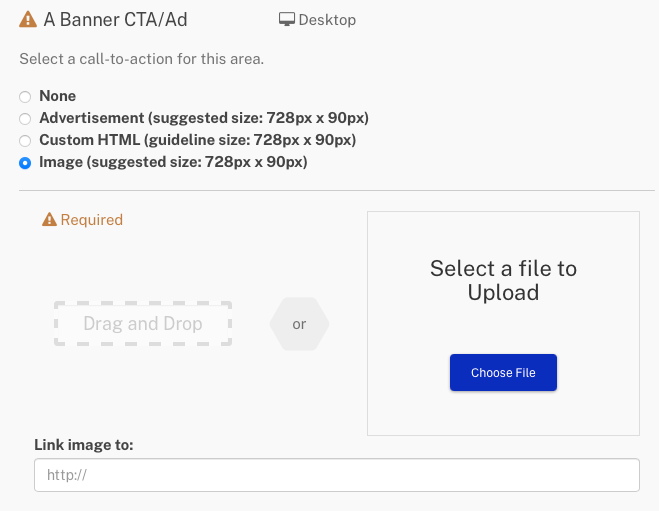Click the Link image to label

(x=84, y=445)
